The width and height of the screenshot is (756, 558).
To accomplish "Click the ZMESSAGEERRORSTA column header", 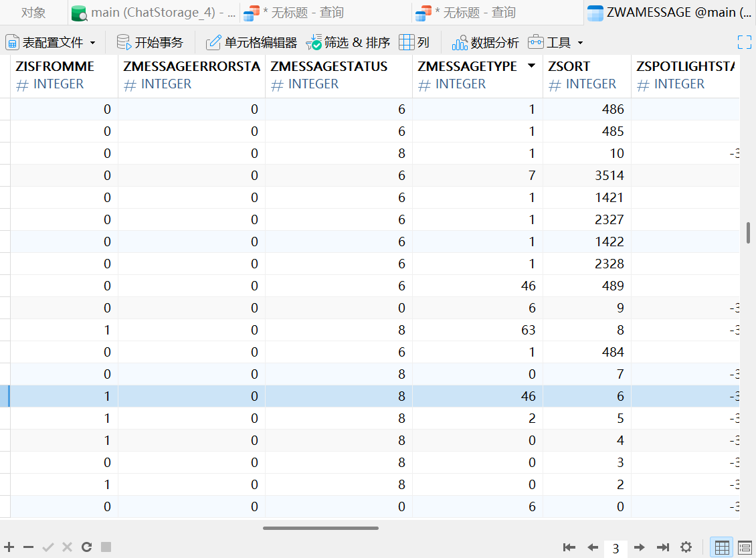I will 191,76.
